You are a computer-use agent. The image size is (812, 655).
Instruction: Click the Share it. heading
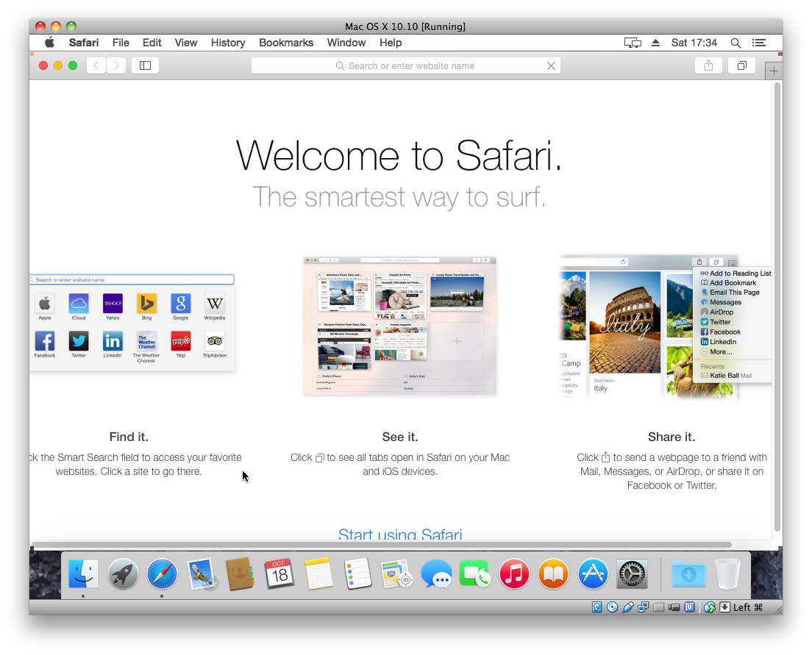[672, 437]
